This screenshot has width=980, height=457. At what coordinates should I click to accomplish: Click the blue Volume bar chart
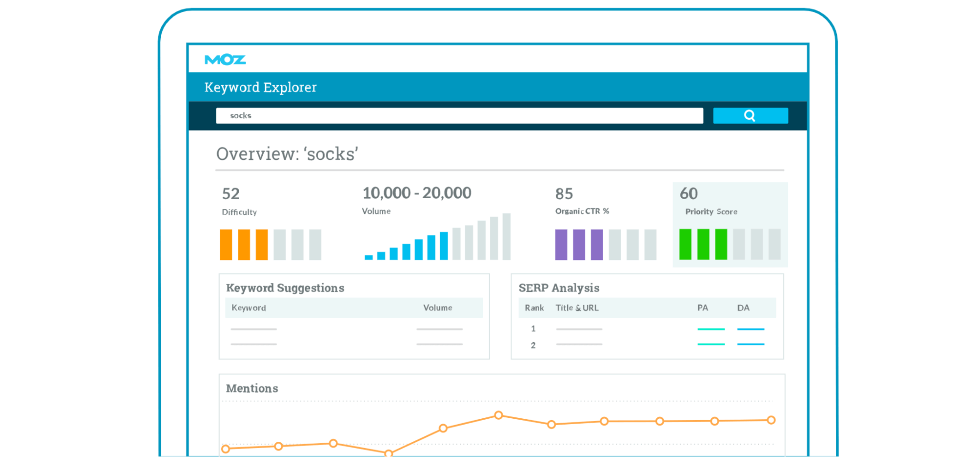coord(437,236)
